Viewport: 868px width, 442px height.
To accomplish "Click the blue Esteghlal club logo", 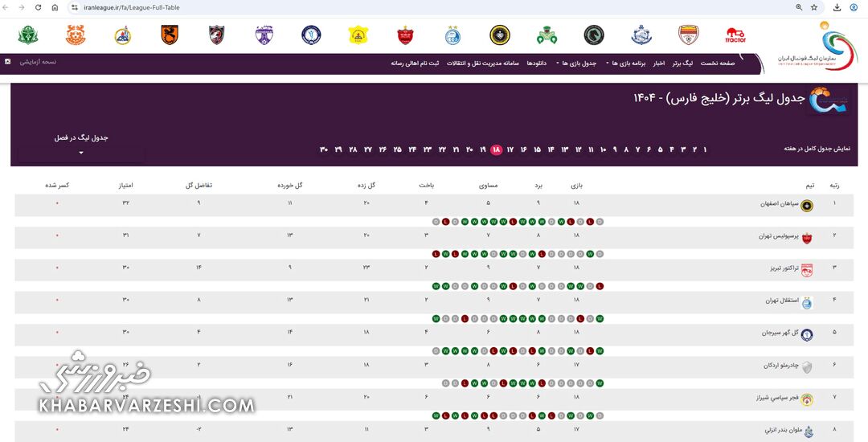I will (453, 35).
